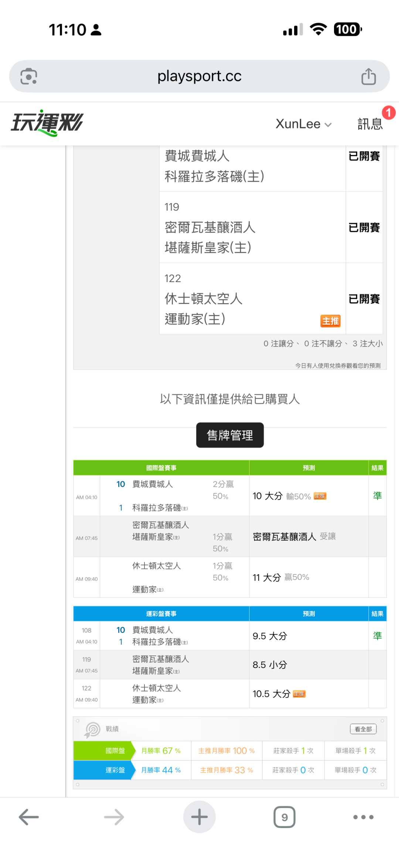This screenshot has height=868, width=399.
Task: Click the 售牌管理 button
Action: (x=230, y=435)
